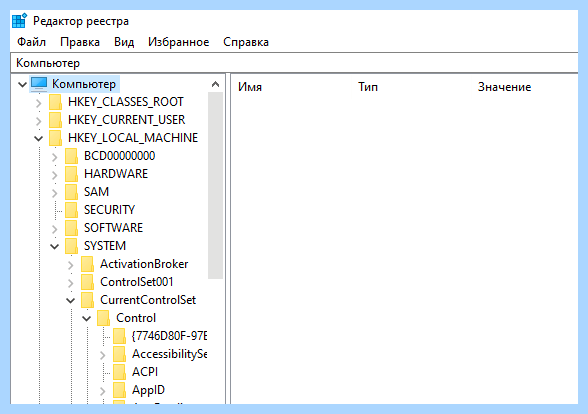The height and width of the screenshot is (414, 588).
Task: Select the ControlSet001 key
Action: pyautogui.click(x=136, y=282)
